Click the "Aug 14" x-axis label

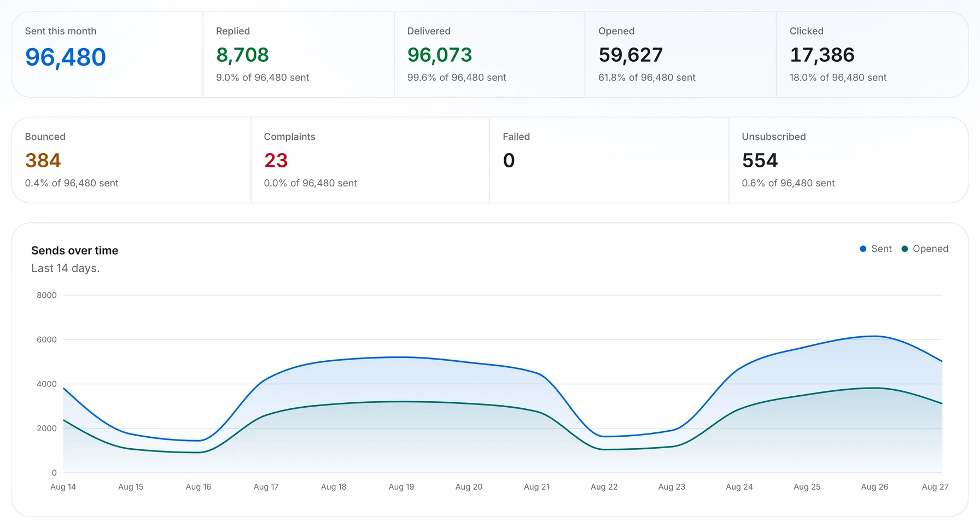point(63,486)
